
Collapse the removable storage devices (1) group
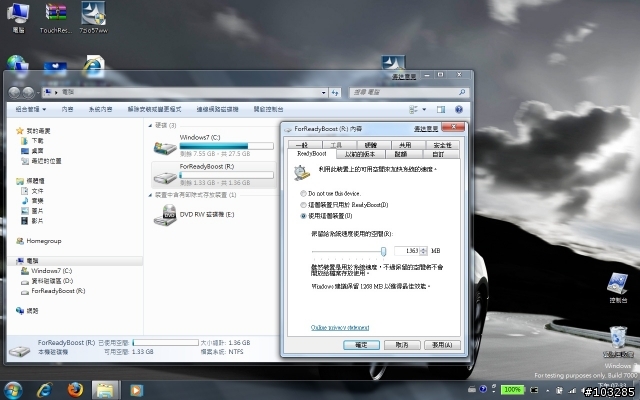click(x=150, y=195)
